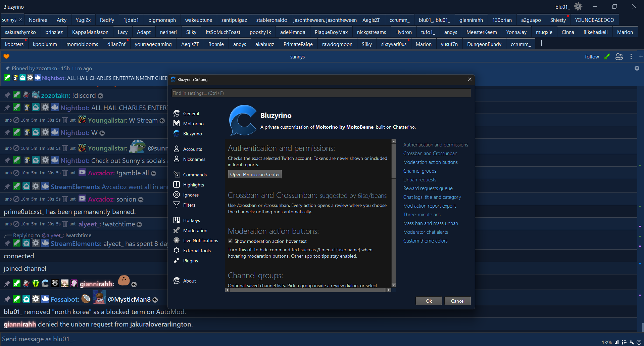Open Moderation settings page
The height and width of the screenshot is (346, 644).
pos(195,230)
